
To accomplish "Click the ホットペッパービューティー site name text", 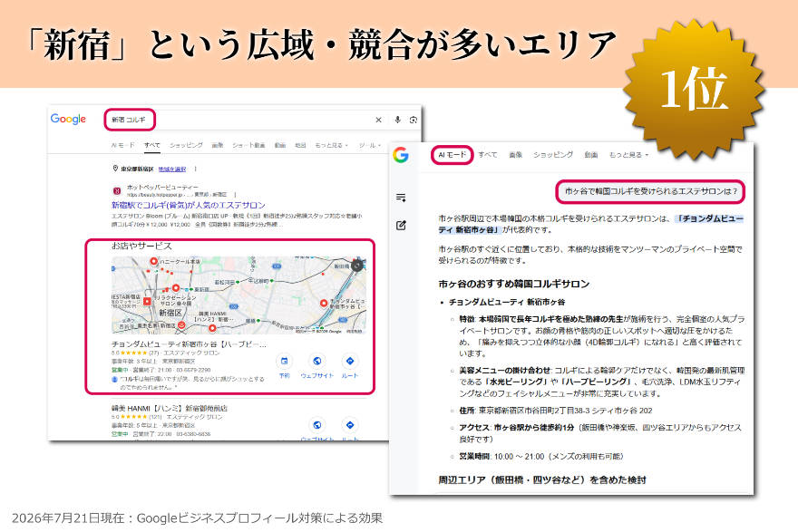I will (162, 188).
